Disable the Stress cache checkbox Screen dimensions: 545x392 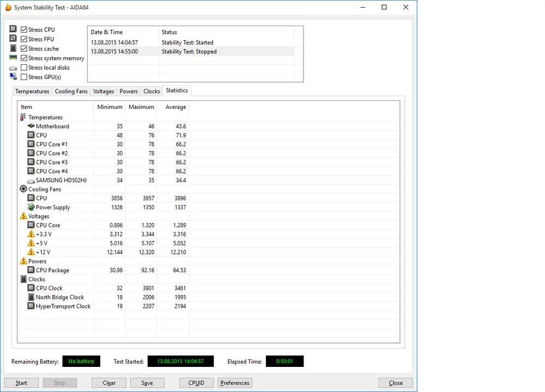coord(24,49)
